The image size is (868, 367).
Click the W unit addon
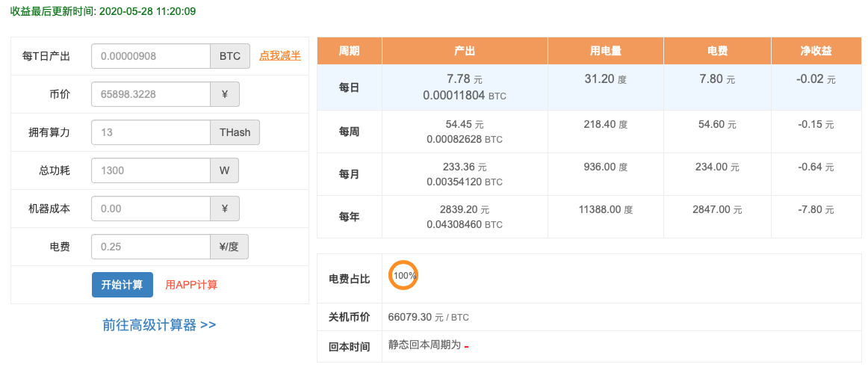225,170
